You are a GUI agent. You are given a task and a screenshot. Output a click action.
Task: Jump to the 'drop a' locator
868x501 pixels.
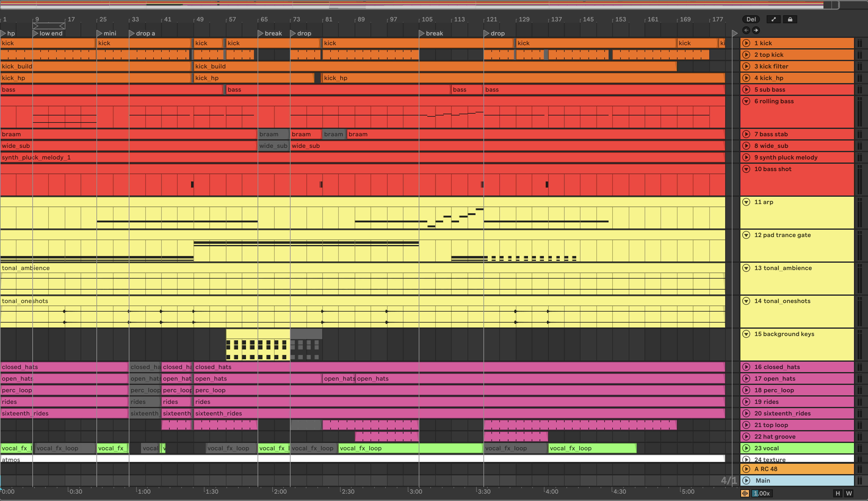[132, 33]
